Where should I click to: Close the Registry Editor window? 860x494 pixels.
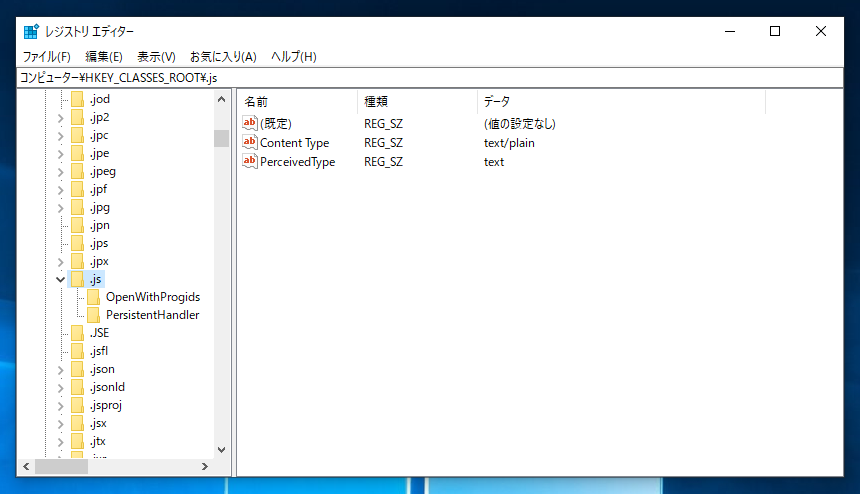pyautogui.click(x=821, y=31)
